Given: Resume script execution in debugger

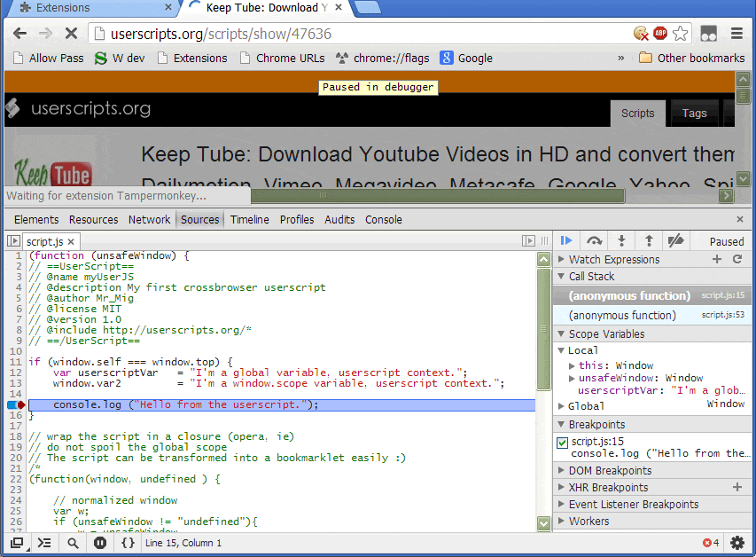Looking at the screenshot, I should (566, 240).
